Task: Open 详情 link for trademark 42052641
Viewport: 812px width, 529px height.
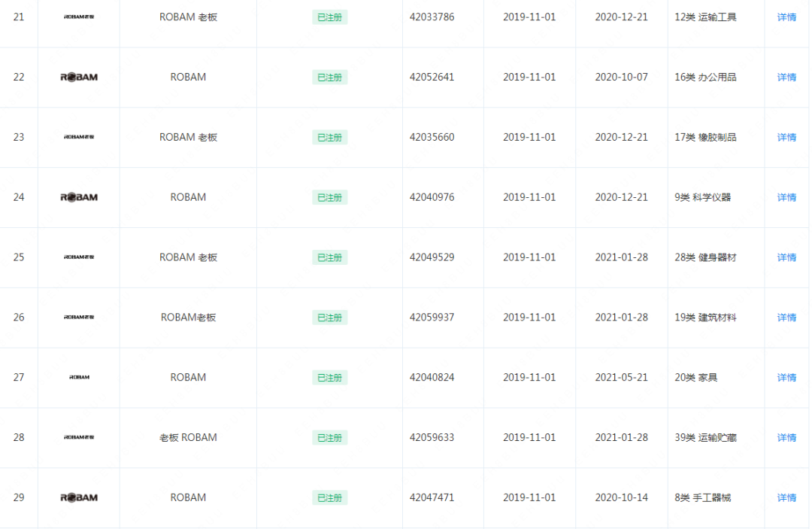Action: pyautogui.click(x=786, y=78)
